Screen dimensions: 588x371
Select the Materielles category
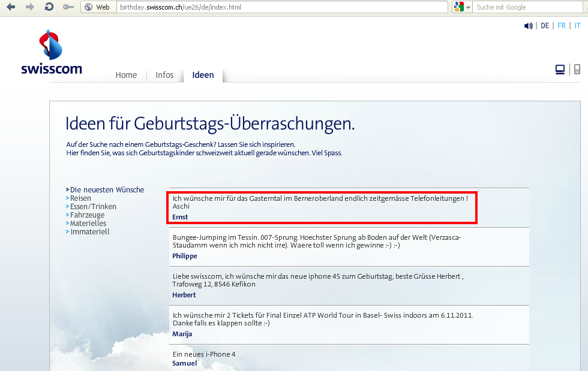click(88, 224)
